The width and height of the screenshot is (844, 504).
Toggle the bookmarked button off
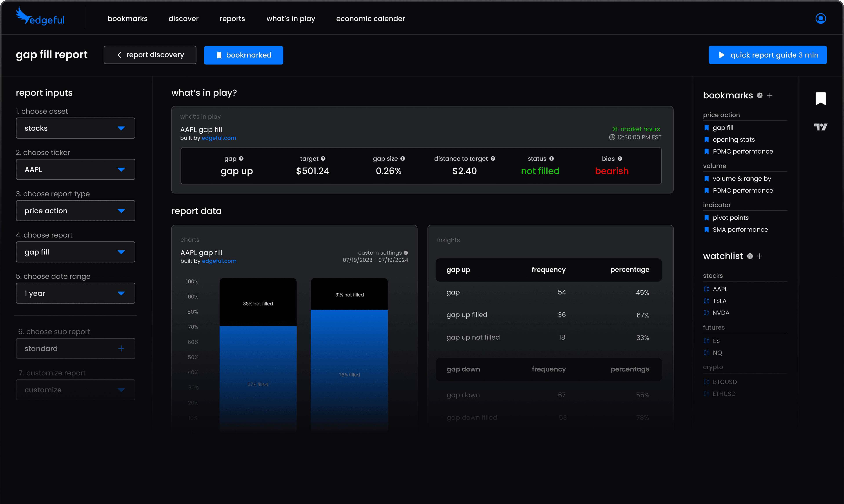tap(243, 55)
